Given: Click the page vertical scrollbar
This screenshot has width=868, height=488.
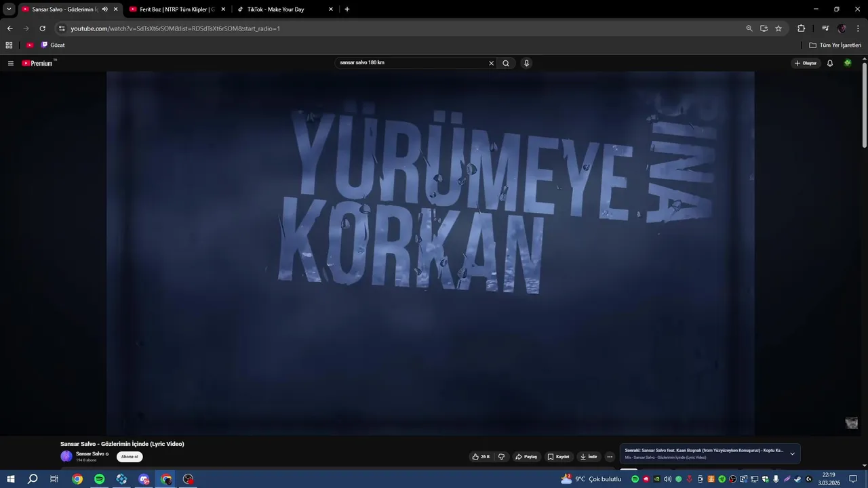Looking at the screenshot, I should pyautogui.click(x=865, y=105).
